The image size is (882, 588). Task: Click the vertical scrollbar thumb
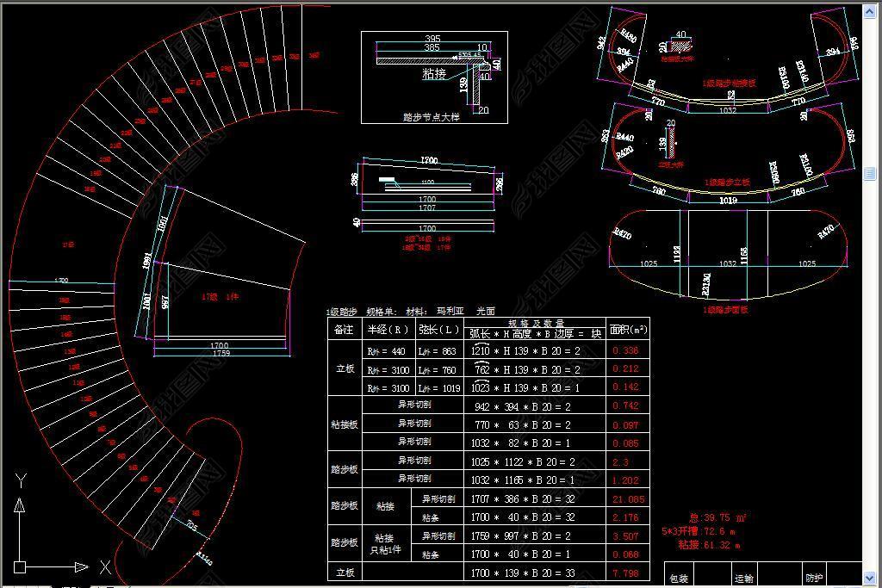pyautogui.click(x=871, y=174)
